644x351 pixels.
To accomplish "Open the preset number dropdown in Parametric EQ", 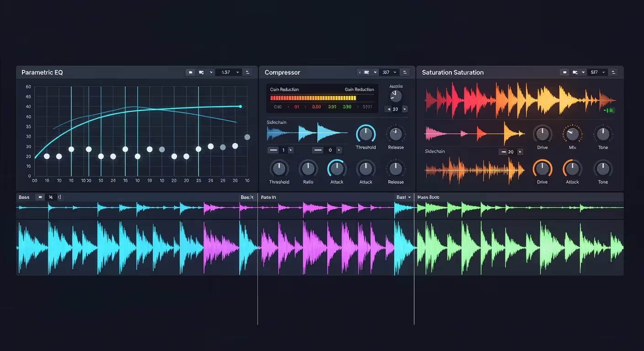I will point(228,72).
